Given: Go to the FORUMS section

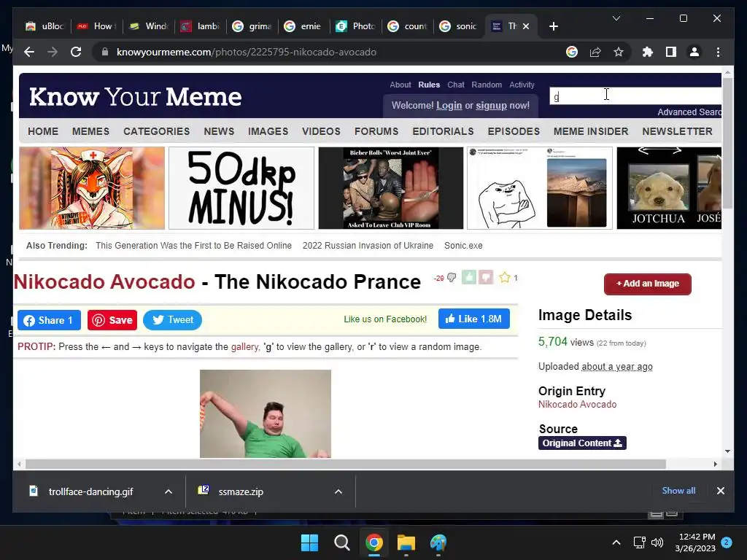Looking at the screenshot, I should tap(376, 131).
